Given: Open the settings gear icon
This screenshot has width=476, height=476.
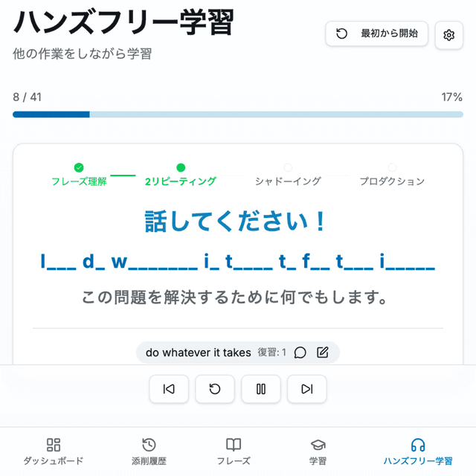Looking at the screenshot, I should (x=448, y=35).
